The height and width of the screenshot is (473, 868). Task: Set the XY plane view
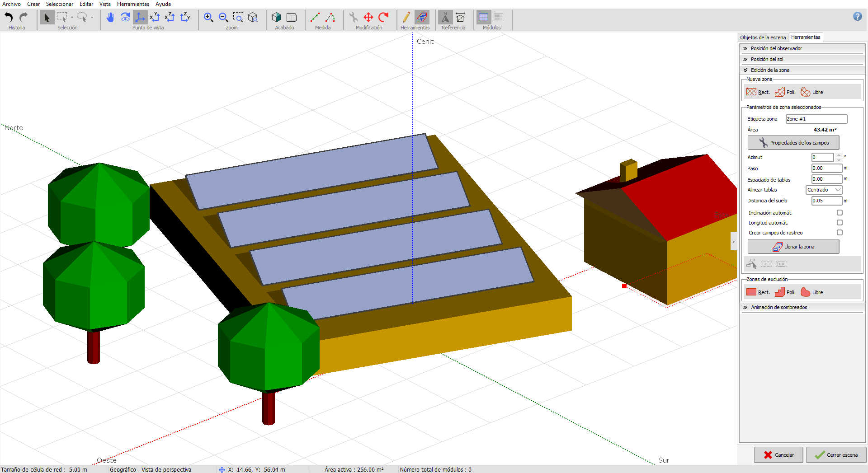155,17
